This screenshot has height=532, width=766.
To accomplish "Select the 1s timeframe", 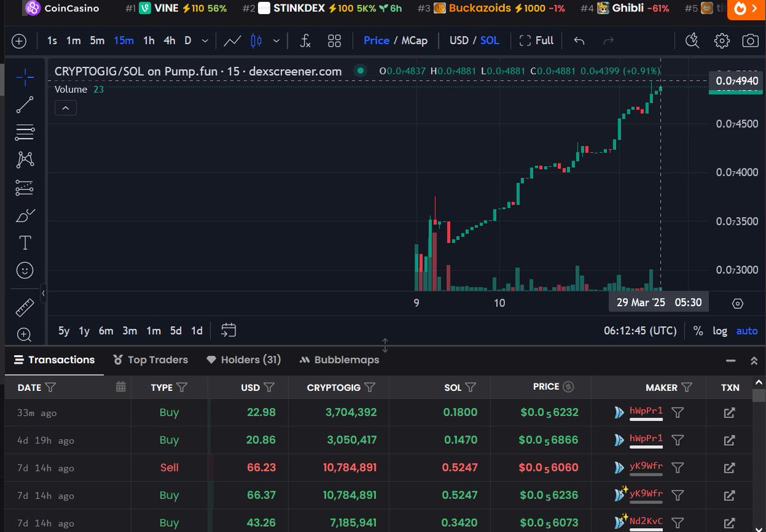I will click(x=52, y=40).
